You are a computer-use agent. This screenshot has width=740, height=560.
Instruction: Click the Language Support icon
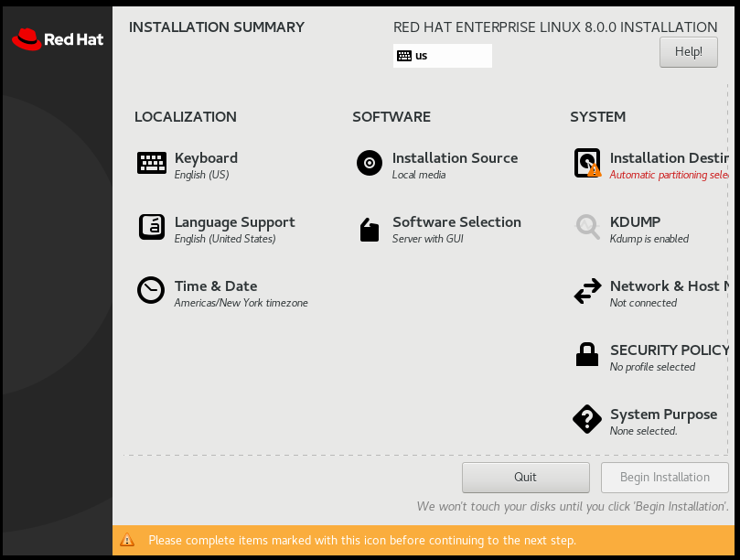pos(152,227)
